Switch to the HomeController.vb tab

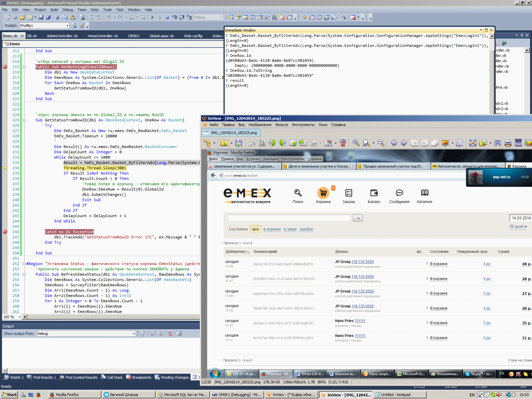point(102,36)
